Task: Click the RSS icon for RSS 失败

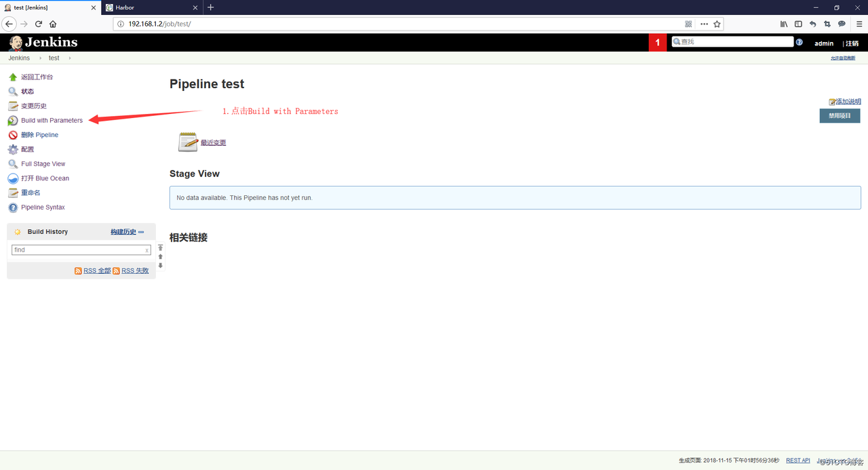Action: [x=117, y=271]
